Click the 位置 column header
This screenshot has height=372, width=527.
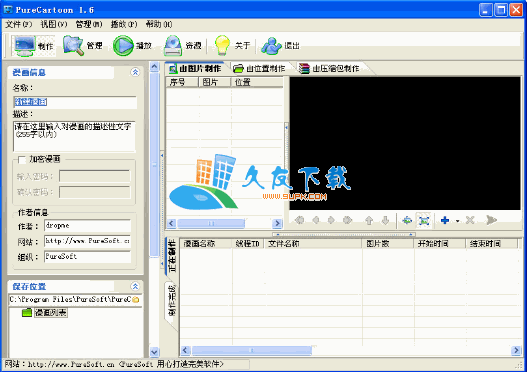[x=257, y=82]
